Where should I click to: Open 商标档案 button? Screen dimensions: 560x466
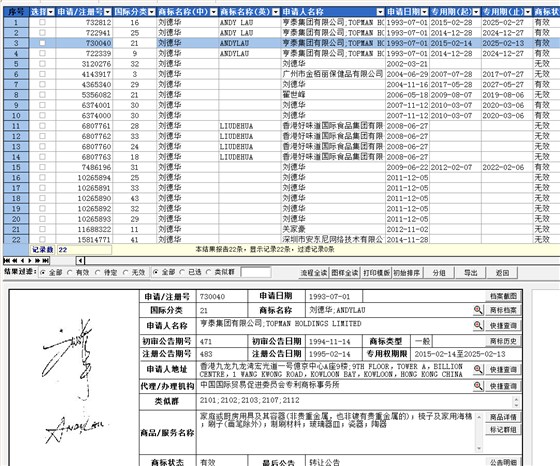tap(503, 310)
